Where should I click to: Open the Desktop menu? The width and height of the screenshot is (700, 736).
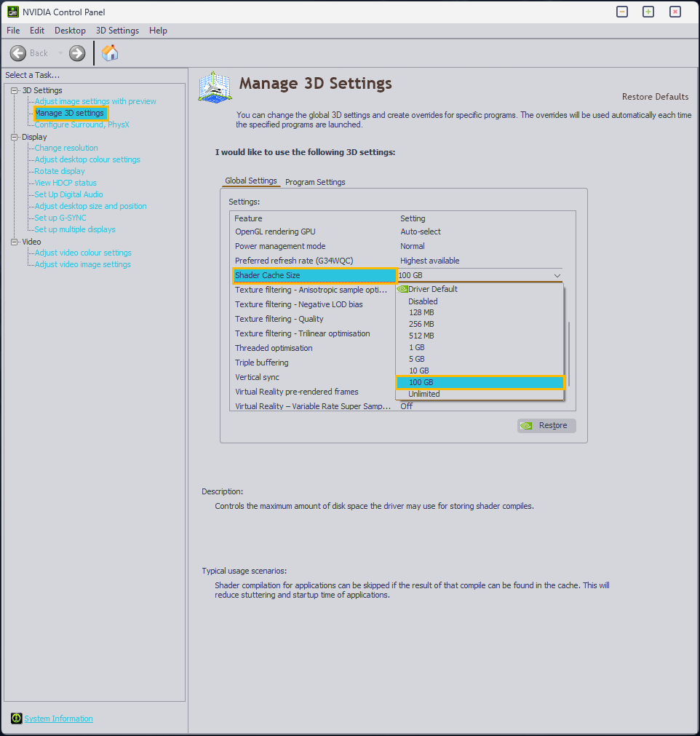70,31
